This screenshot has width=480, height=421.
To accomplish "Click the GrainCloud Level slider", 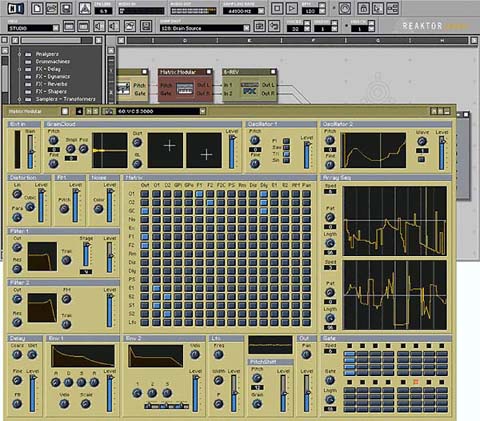I will [232, 152].
